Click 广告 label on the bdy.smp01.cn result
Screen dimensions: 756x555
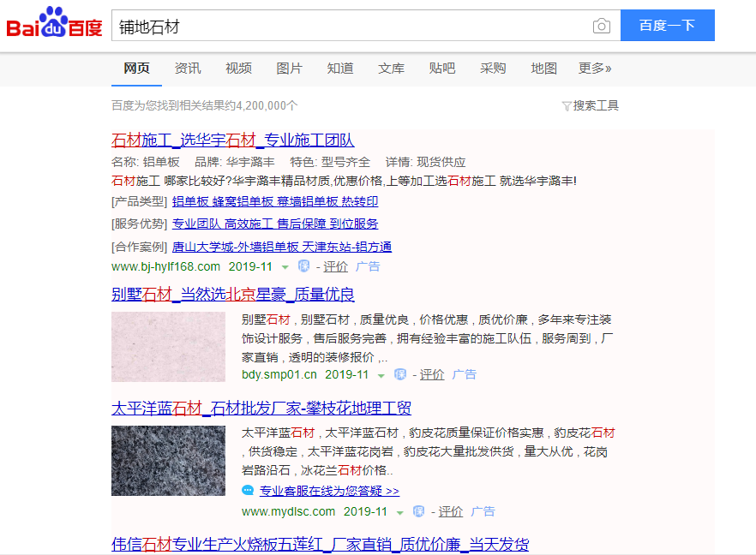465,374
